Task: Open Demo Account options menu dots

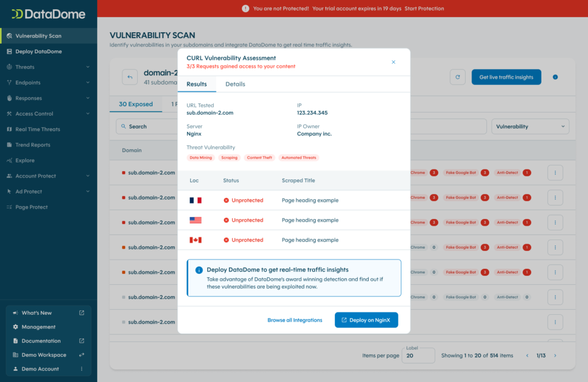Action: tap(82, 369)
